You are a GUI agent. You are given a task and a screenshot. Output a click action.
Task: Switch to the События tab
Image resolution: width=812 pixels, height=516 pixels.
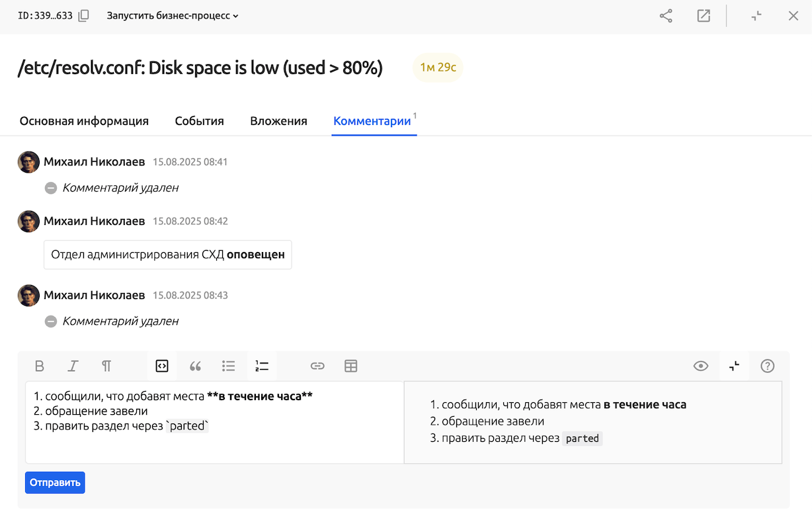(x=199, y=121)
